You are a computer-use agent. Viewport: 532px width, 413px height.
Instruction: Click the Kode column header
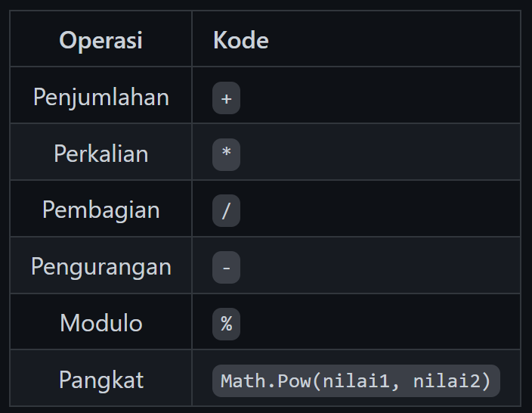pos(241,40)
